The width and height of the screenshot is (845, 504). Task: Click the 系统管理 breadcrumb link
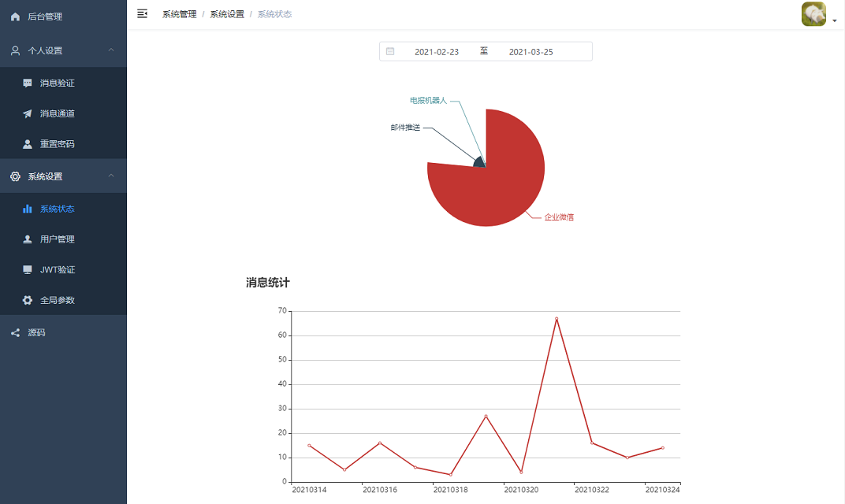[x=179, y=14]
